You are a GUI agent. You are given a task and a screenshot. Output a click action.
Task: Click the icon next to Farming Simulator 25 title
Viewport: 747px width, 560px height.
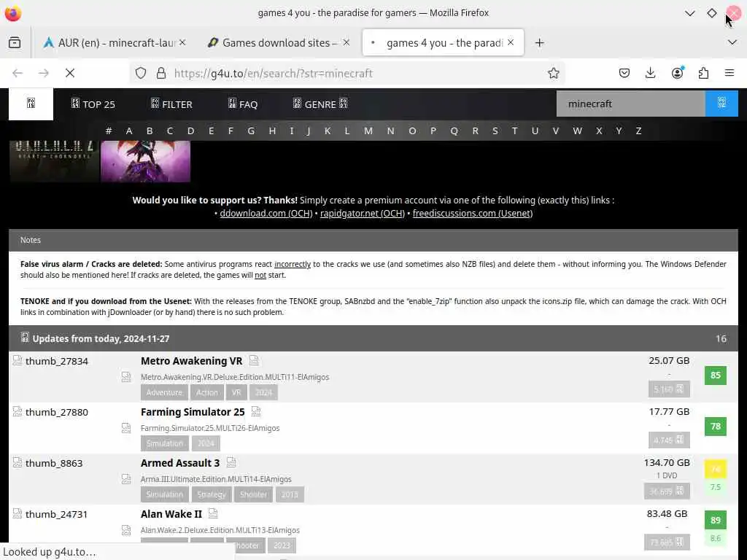[x=256, y=411]
